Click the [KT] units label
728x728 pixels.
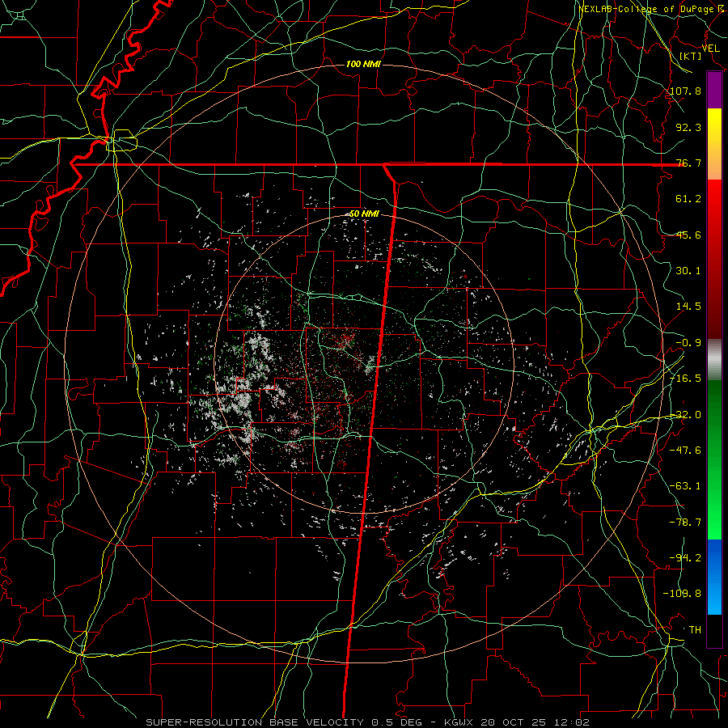pos(690,56)
